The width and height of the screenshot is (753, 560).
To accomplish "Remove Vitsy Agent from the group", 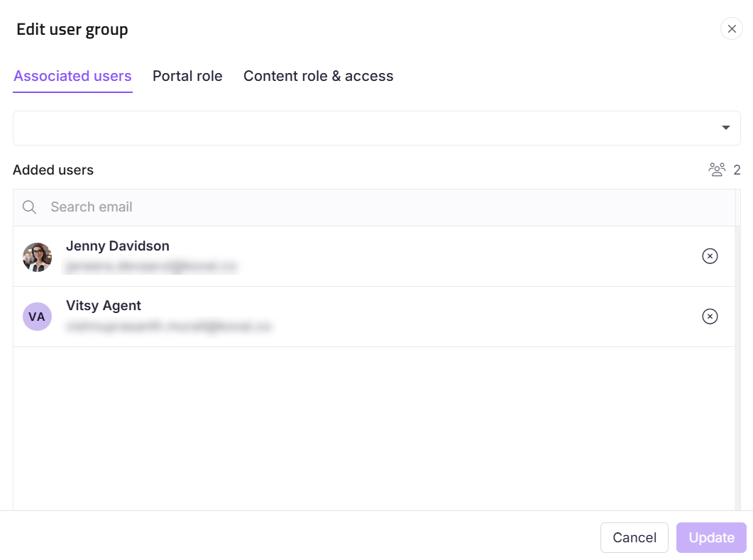I will pos(710,317).
